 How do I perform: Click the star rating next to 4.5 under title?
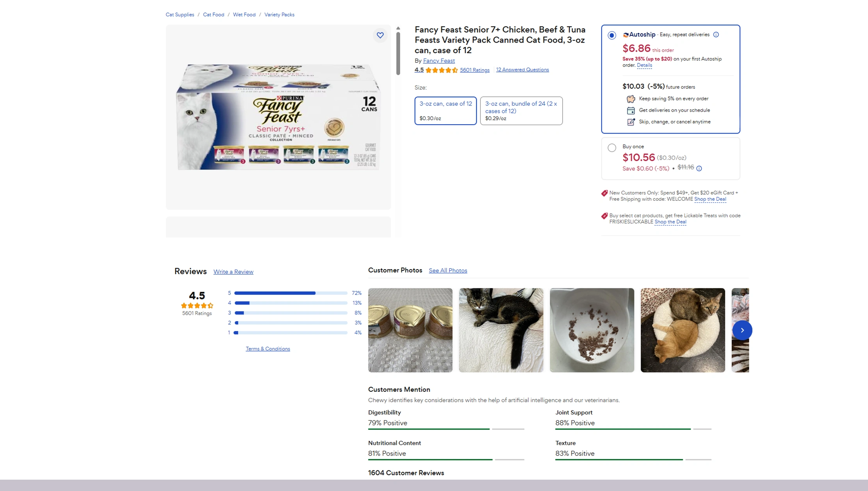click(x=442, y=70)
